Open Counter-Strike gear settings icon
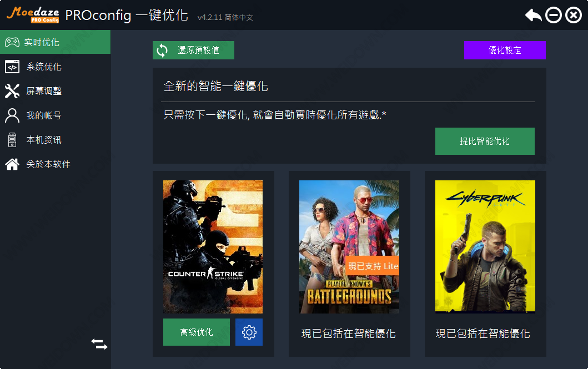Viewport: 588px width, 369px height. click(x=249, y=332)
